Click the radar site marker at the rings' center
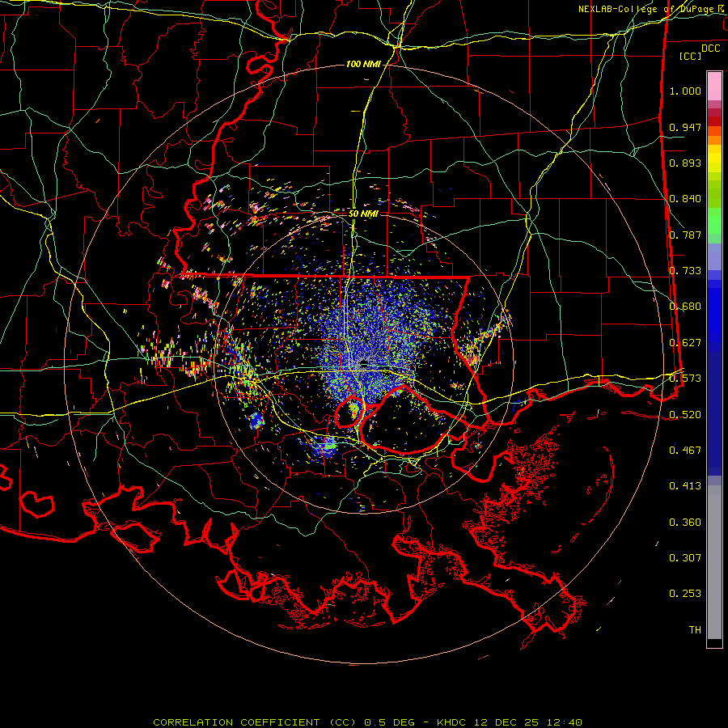728x728 pixels. (363, 363)
